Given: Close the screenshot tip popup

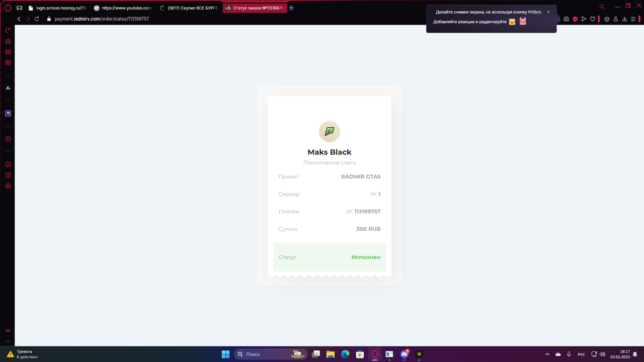Looking at the screenshot, I should [x=548, y=12].
